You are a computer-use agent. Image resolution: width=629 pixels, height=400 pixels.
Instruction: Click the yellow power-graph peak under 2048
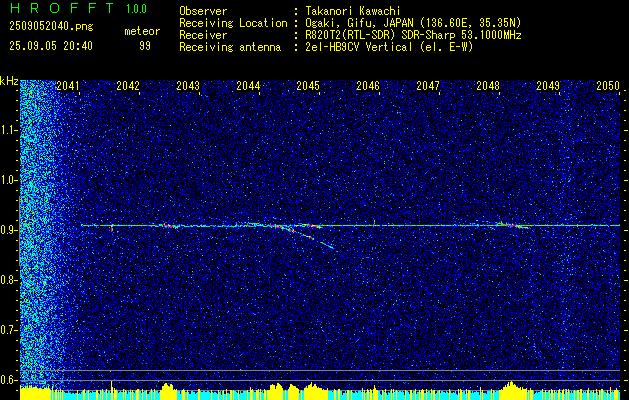point(511,390)
